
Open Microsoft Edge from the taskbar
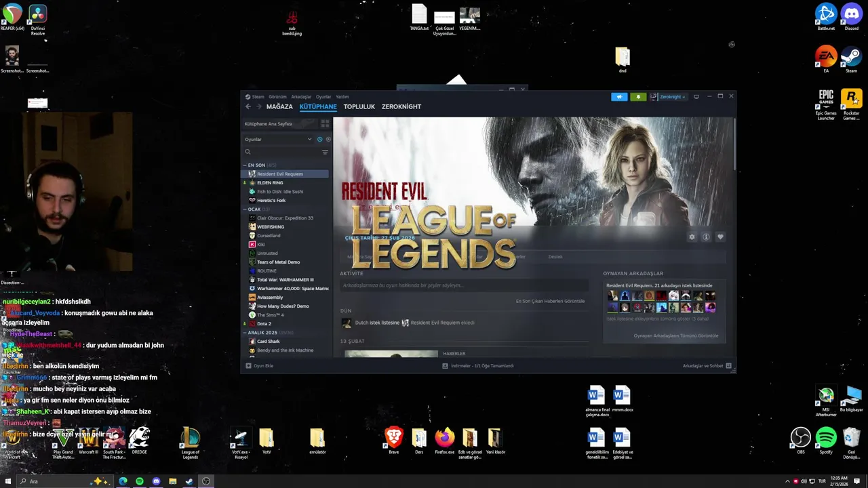tap(123, 481)
